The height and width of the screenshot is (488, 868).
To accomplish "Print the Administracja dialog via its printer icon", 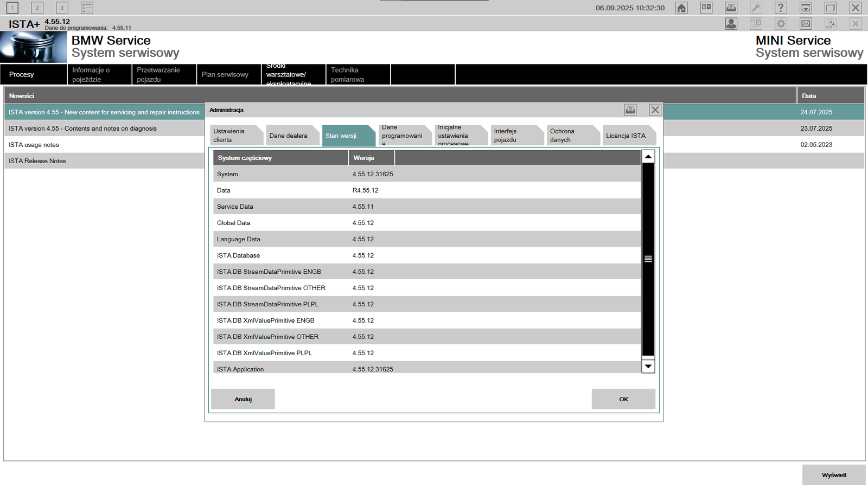I will coord(630,110).
